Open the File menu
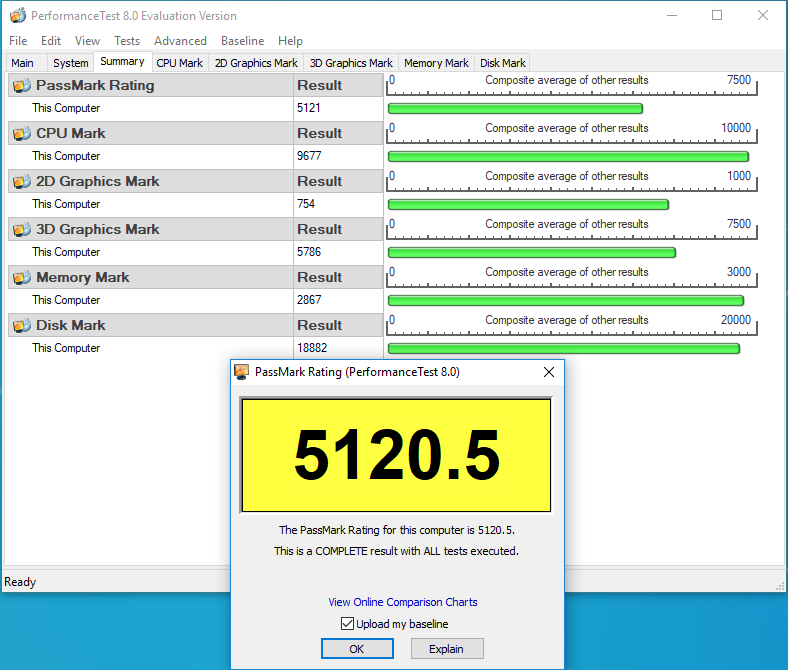The width and height of the screenshot is (788, 670). pos(18,41)
